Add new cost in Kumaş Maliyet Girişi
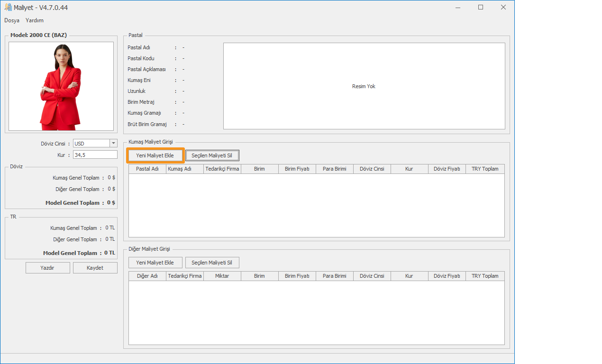Screen dimensions: 602x364 (155, 155)
